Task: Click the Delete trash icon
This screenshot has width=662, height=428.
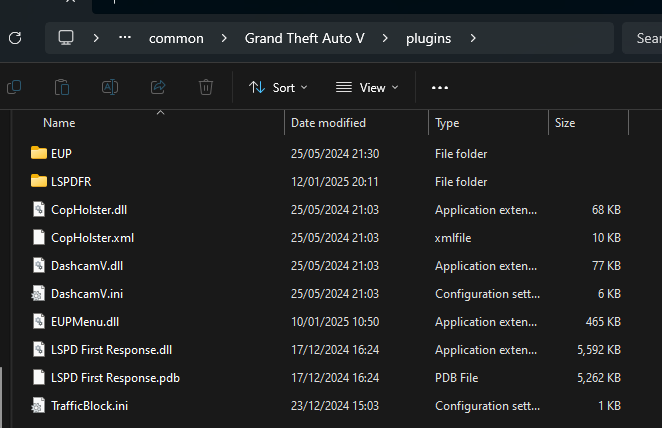Action: pos(206,87)
